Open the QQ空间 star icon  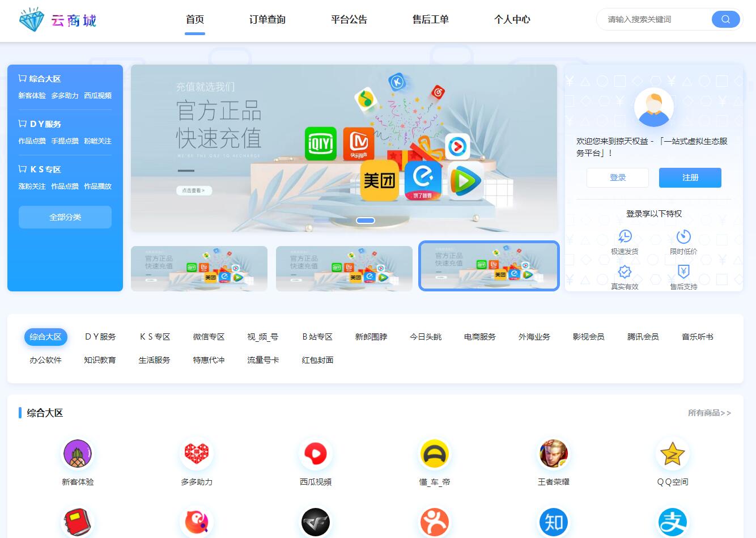(673, 454)
